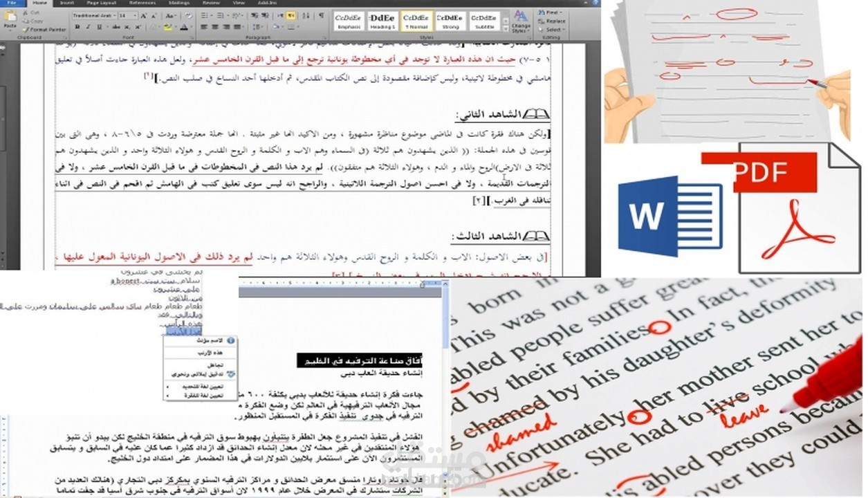The height and width of the screenshot is (498, 868).
Task: Open the Traditional Arabic font name dropdown
Action: [114, 15]
